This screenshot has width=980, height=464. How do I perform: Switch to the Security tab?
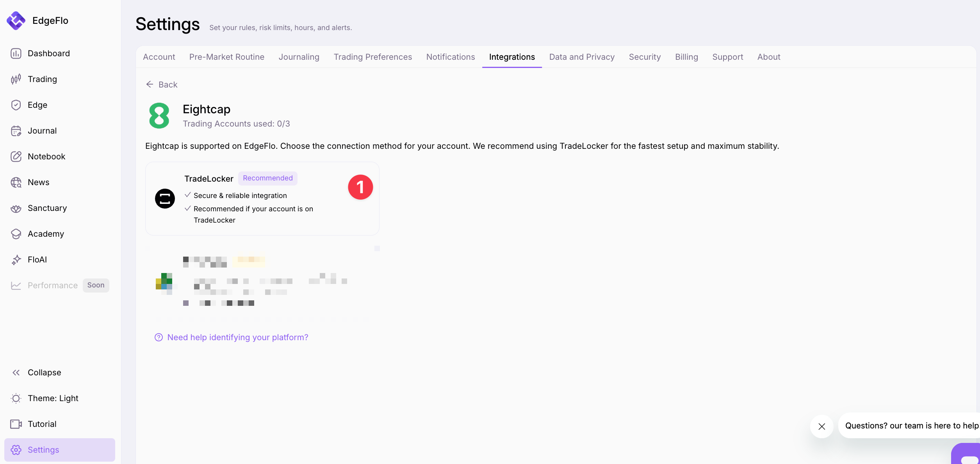coord(645,57)
